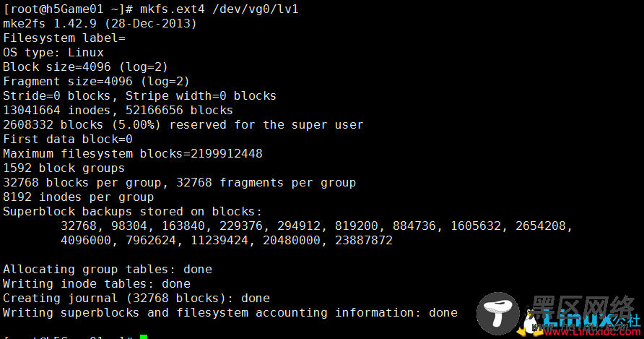
Task: Click the Creating journal (32768 blocks) line
Action: 136,299
